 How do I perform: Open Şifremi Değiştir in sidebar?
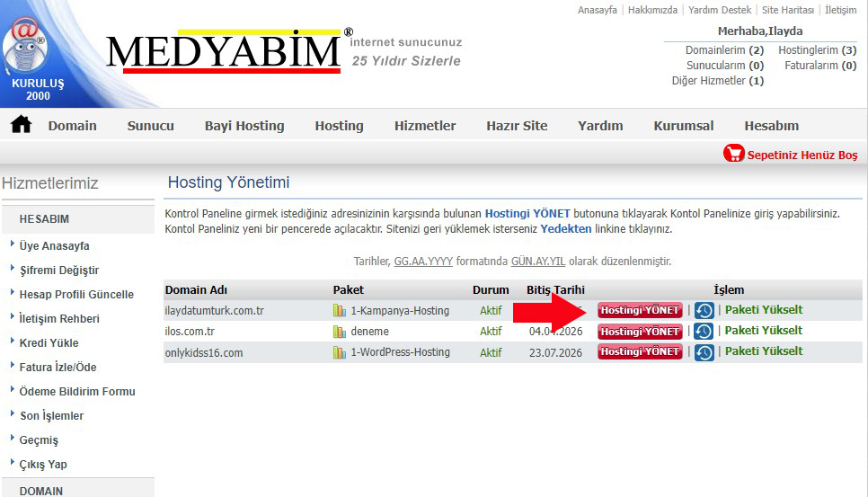[59, 271]
